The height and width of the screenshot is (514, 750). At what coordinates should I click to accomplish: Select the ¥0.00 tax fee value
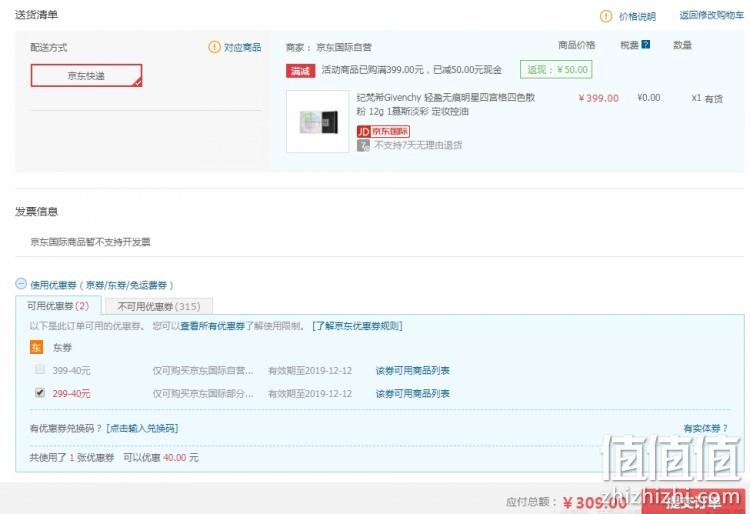coord(649,98)
